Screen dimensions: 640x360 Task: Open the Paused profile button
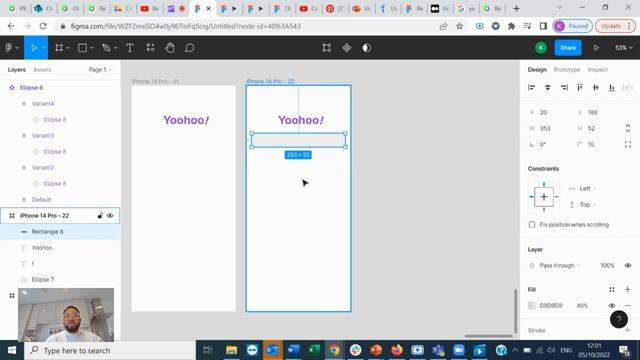(x=573, y=26)
